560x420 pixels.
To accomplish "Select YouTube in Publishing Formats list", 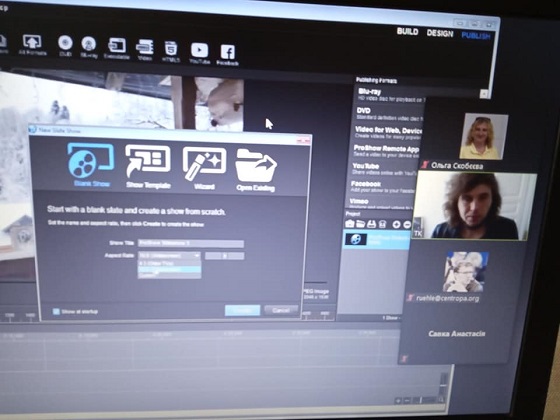I will pos(384,169).
